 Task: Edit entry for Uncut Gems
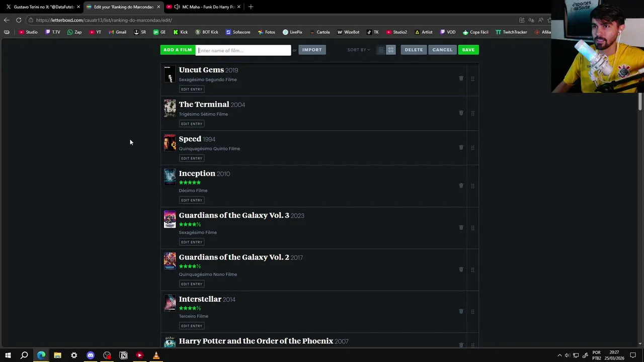click(192, 89)
